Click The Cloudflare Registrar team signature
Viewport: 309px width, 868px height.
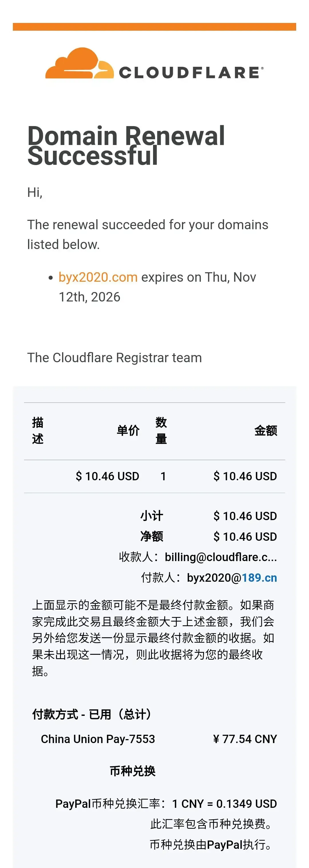click(x=114, y=358)
